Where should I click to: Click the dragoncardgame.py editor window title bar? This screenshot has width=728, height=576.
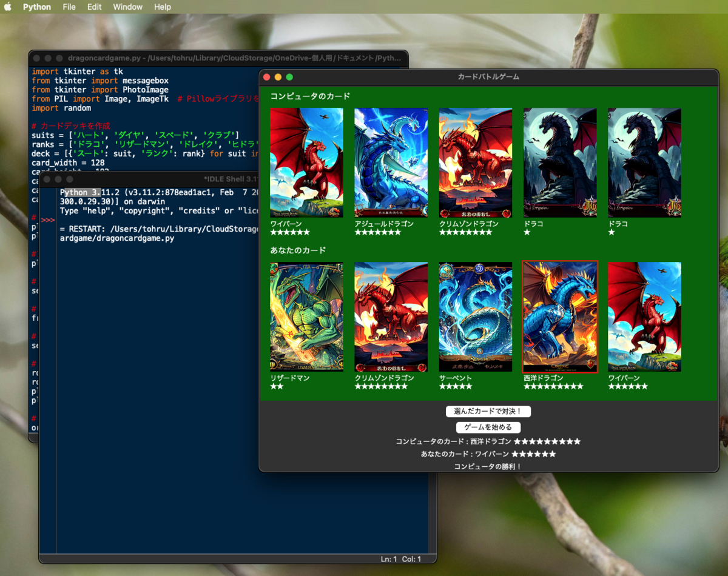(218, 58)
